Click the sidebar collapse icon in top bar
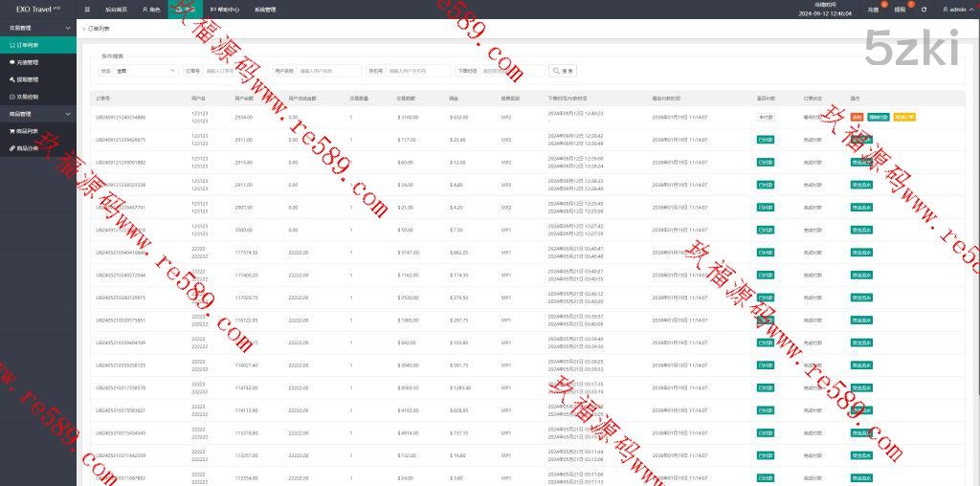980x486 pixels. (87, 9)
